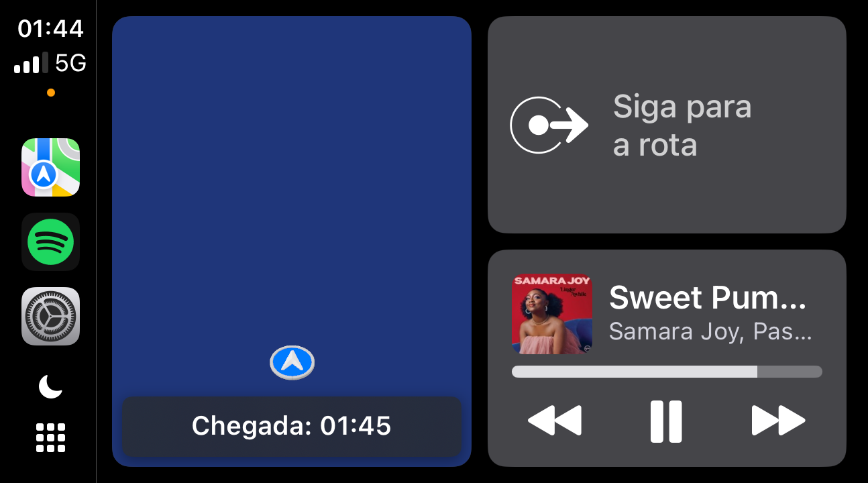Screen dimensions: 868x483
Task: Open the Apple Maps app icon
Action: click(50, 168)
